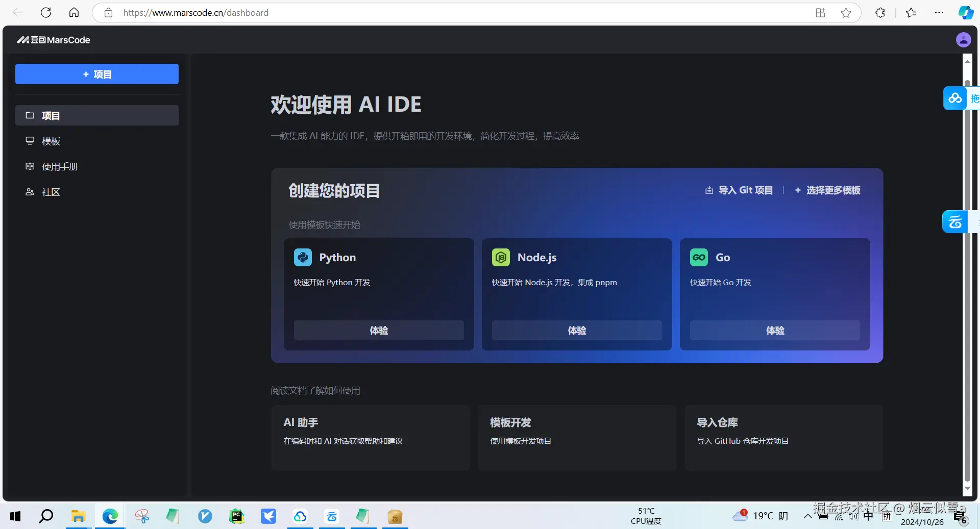Click the Go template icon

tap(699, 257)
